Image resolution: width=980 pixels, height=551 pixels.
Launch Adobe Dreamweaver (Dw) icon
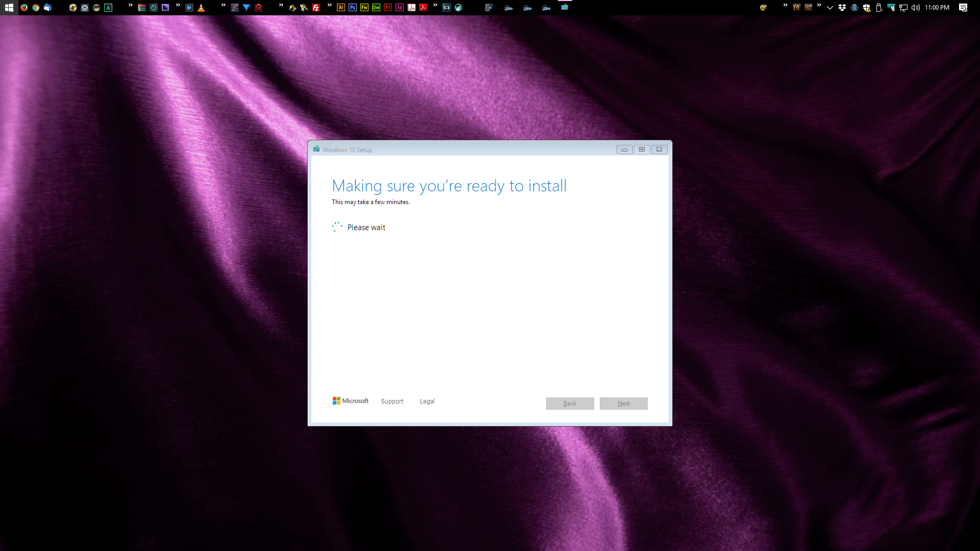(376, 8)
